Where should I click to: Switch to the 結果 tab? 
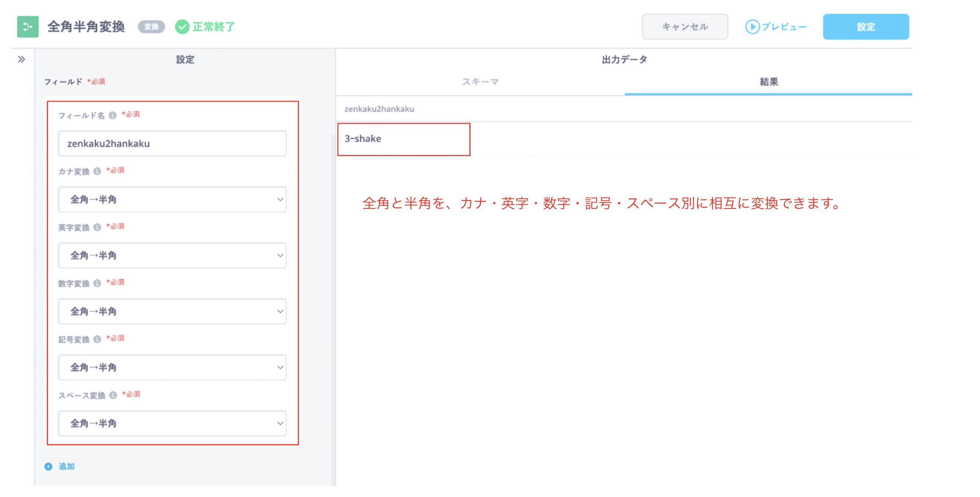pyautogui.click(x=769, y=82)
